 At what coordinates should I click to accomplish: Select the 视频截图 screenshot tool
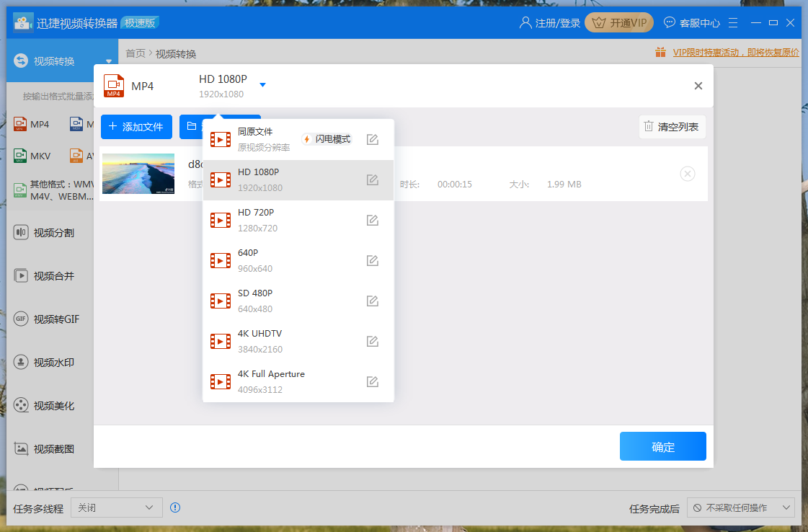pos(43,448)
